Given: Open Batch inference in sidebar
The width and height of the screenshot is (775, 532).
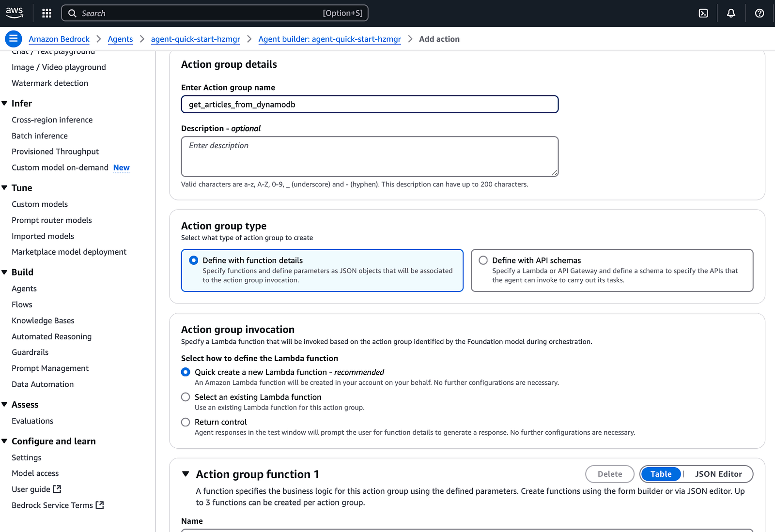Looking at the screenshot, I should coord(40,136).
